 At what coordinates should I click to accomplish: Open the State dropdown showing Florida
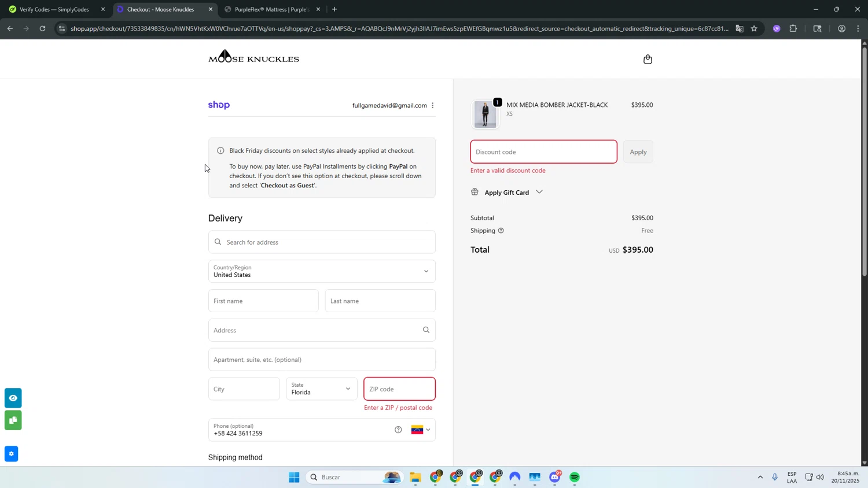[322, 389]
